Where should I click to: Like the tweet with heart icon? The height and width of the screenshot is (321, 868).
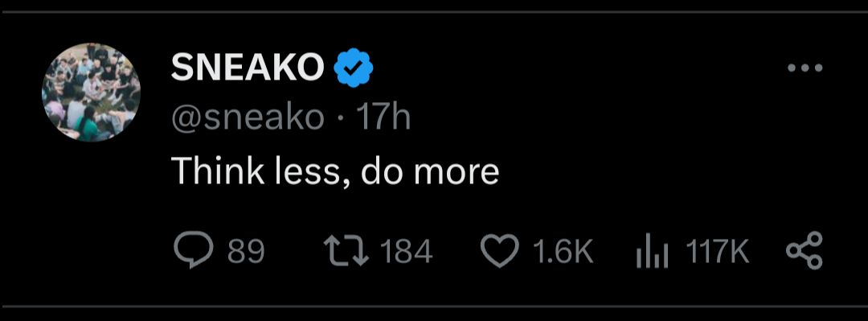pos(500,251)
